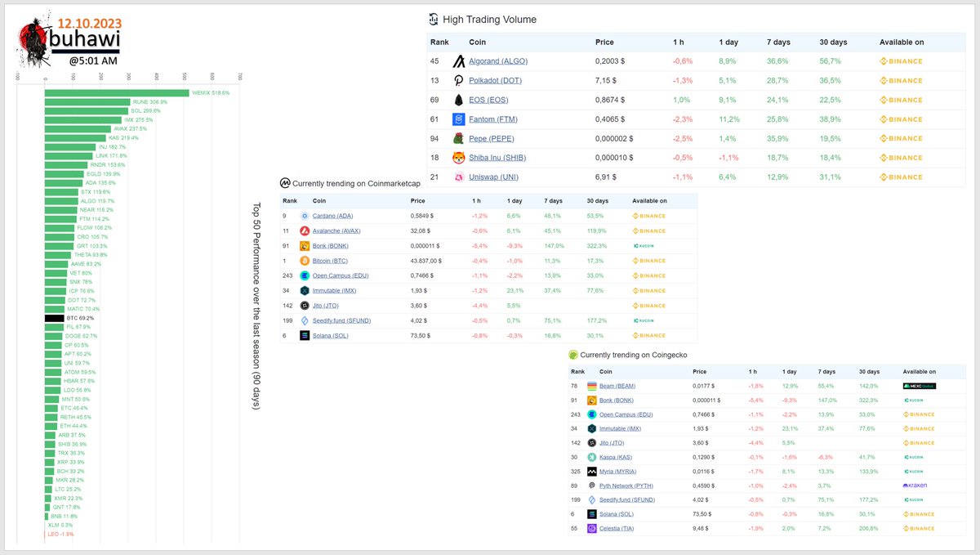Open Solana (SOL) link in Coingecko table
Image resolution: width=980 pixels, height=555 pixels.
pos(617,514)
